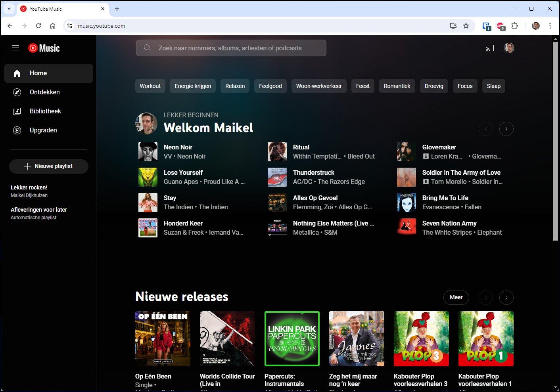This screenshot has width=560, height=392.
Task: Select the Woon-werkverkeer chip
Action: [319, 86]
